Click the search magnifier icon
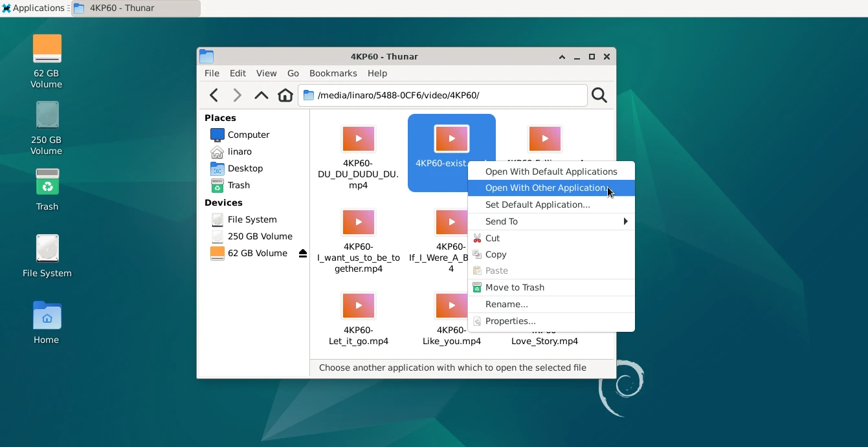868x447 pixels. pyautogui.click(x=599, y=95)
